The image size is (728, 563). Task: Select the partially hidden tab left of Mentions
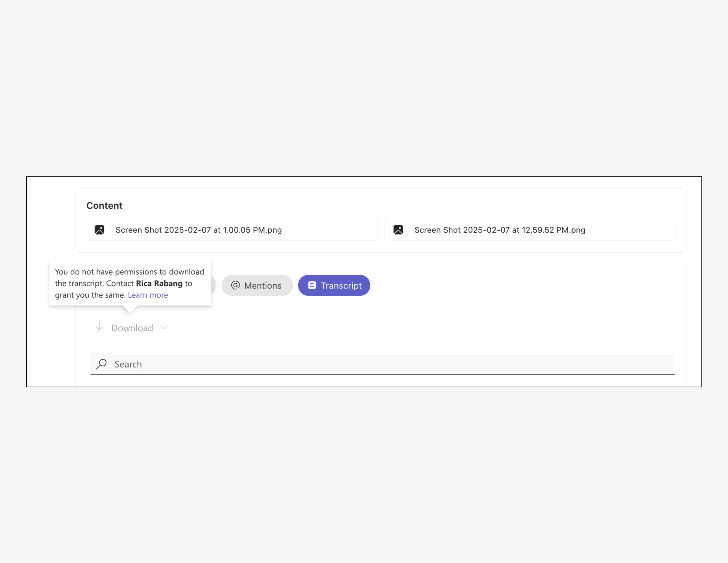click(213, 285)
